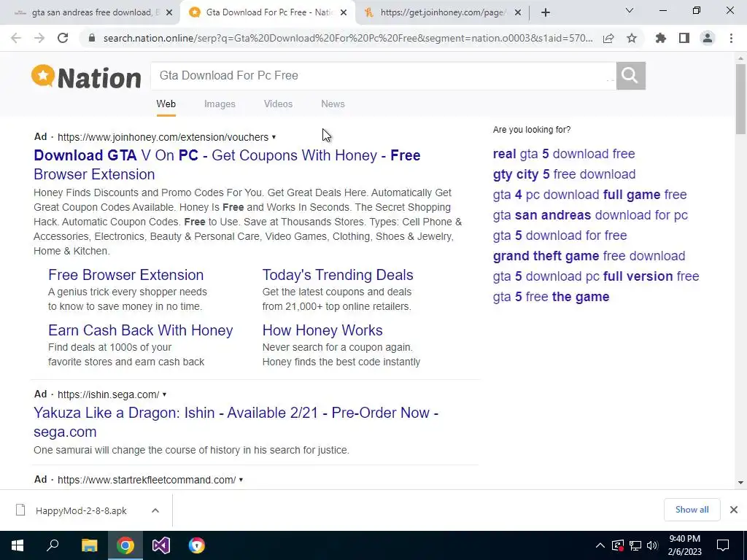This screenshot has height=560, width=747.
Task: Toggle the browser side panel icon
Action: point(684,38)
